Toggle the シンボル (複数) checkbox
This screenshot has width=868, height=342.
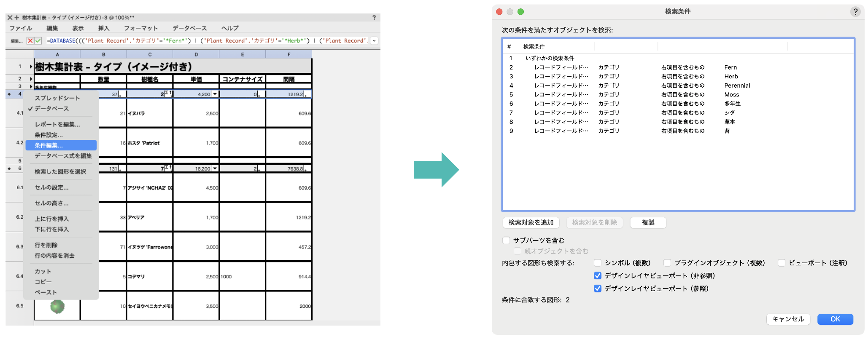pyautogui.click(x=597, y=263)
